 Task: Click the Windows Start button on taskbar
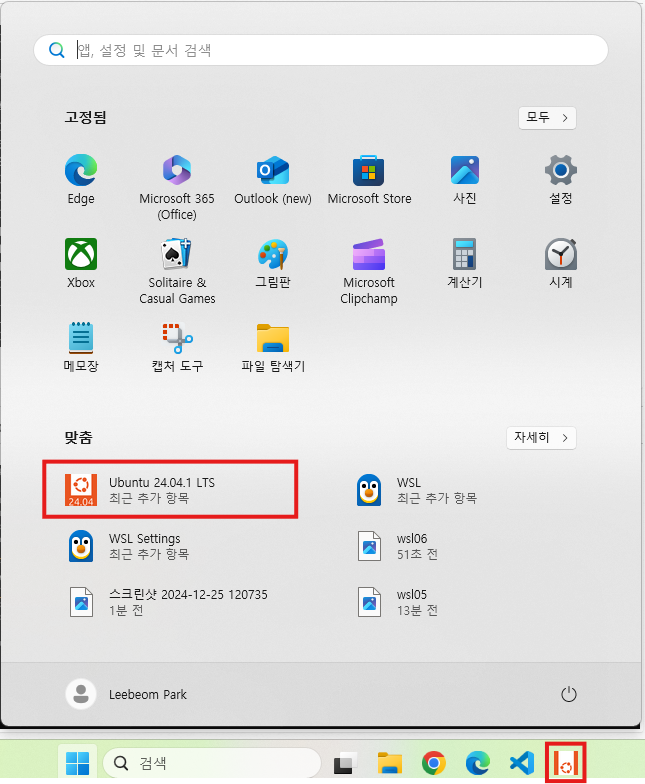pyautogui.click(x=78, y=763)
